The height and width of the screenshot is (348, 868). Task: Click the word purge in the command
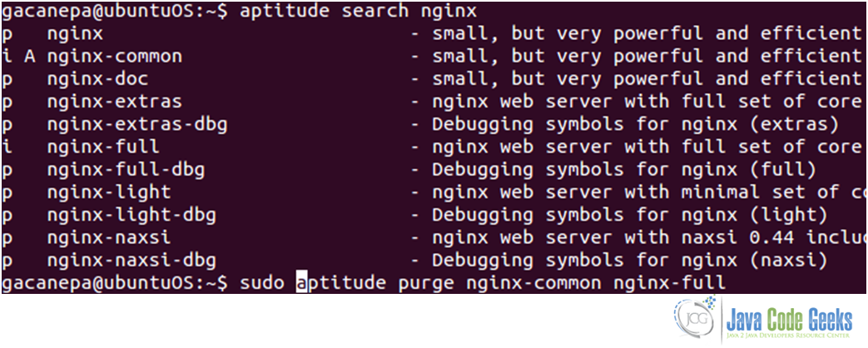coord(426,283)
